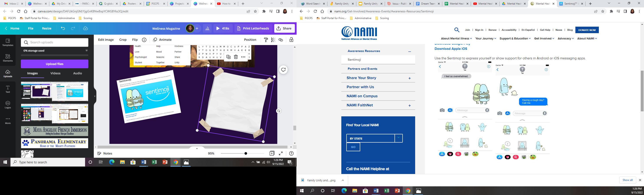This screenshot has width=644, height=195.
Task: Open the Canva analytics chart icon
Action: [207, 28]
